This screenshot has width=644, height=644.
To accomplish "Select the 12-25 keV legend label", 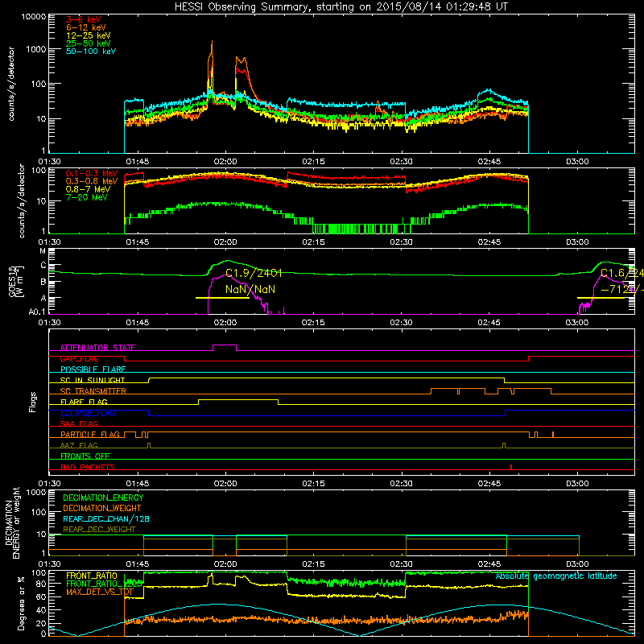I will tap(89, 35).
